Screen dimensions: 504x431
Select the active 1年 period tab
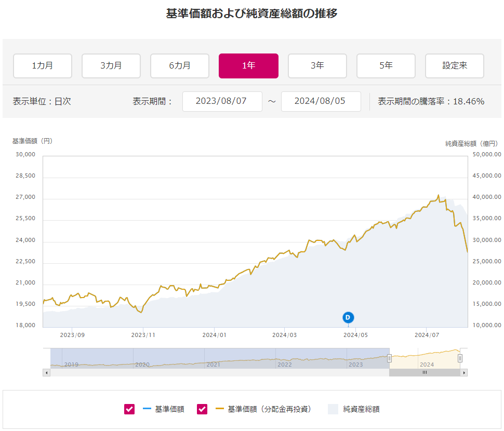[248, 66]
